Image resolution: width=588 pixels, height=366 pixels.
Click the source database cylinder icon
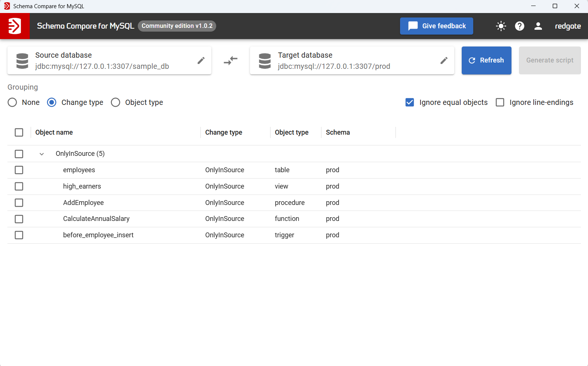click(22, 61)
